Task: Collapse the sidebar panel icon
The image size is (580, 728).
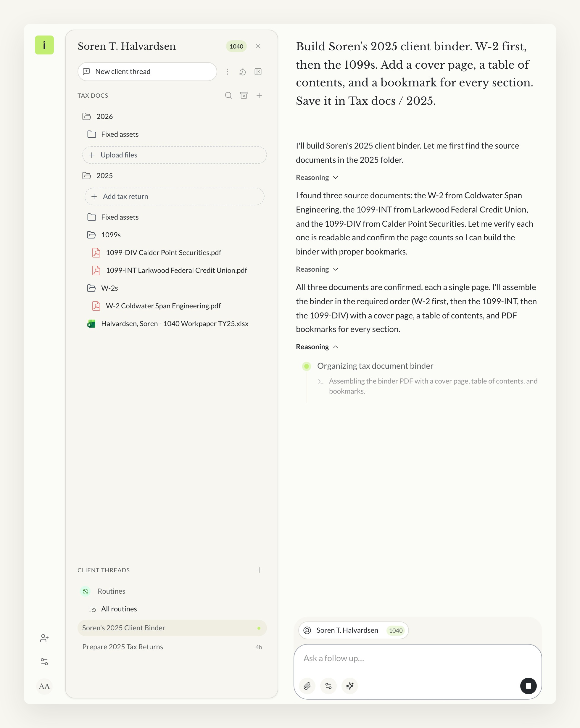Action: pos(258,72)
